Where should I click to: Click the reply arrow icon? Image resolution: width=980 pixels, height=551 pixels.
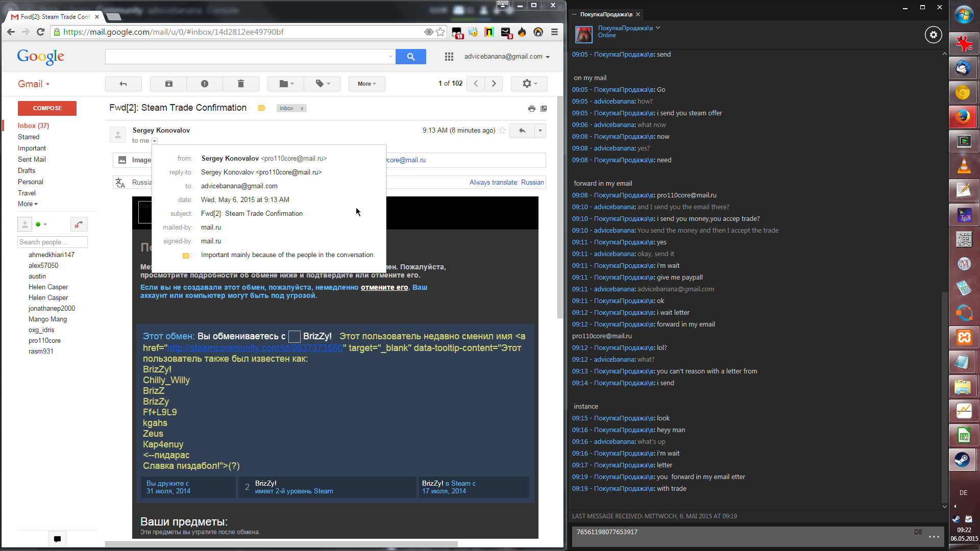tap(522, 131)
